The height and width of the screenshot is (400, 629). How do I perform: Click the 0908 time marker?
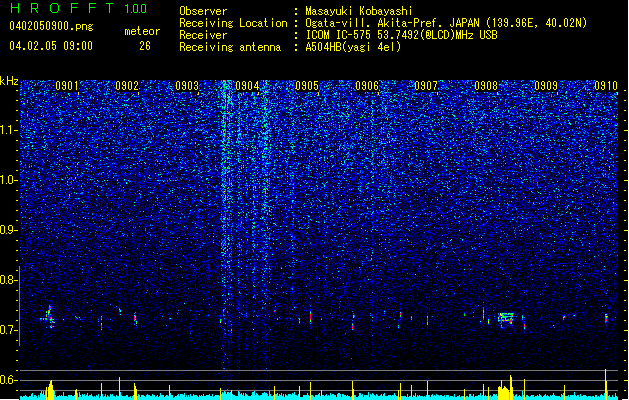[486, 86]
